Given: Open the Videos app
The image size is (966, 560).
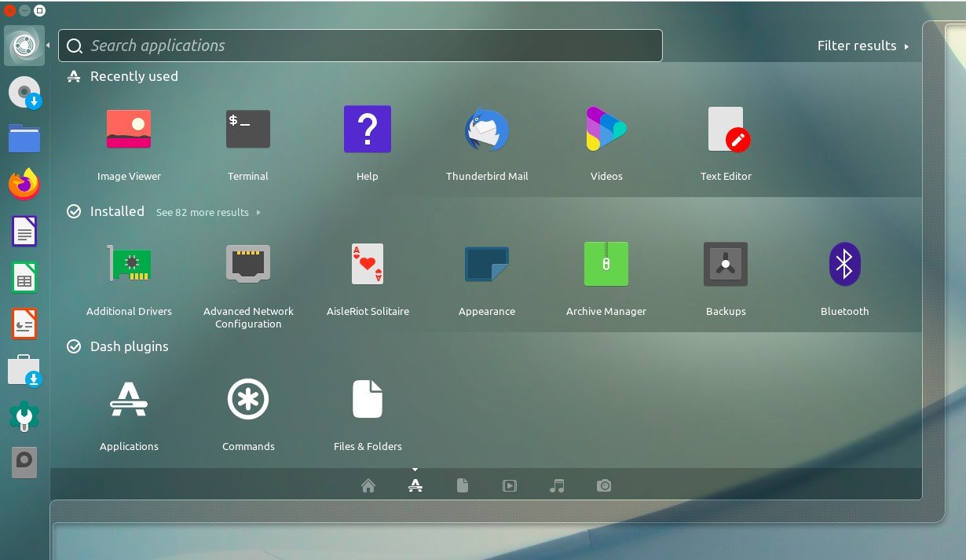Looking at the screenshot, I should pos(606,129).
